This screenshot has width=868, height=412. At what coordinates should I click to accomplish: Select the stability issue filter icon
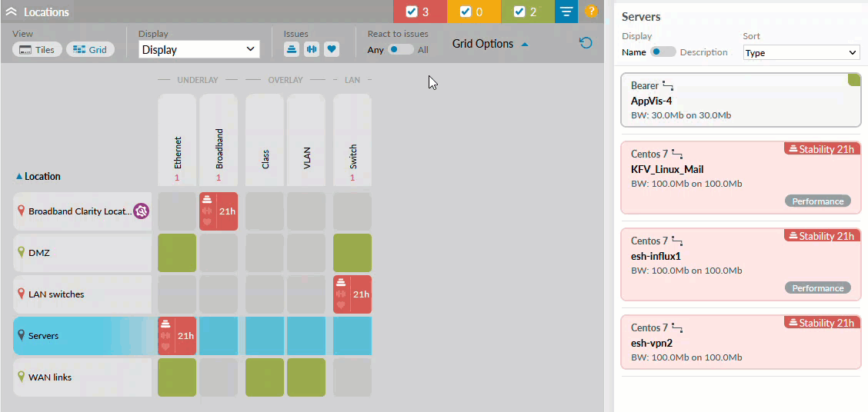(292, 49)
